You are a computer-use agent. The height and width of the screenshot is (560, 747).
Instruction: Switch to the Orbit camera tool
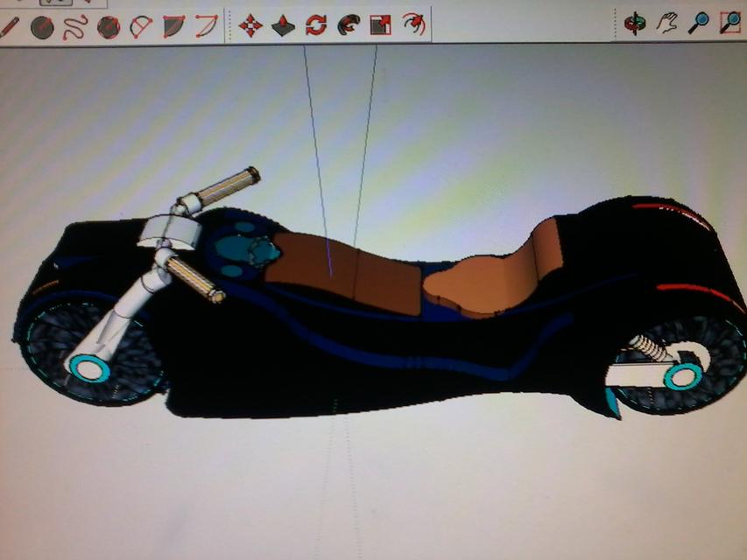click(x=634, y=23)
